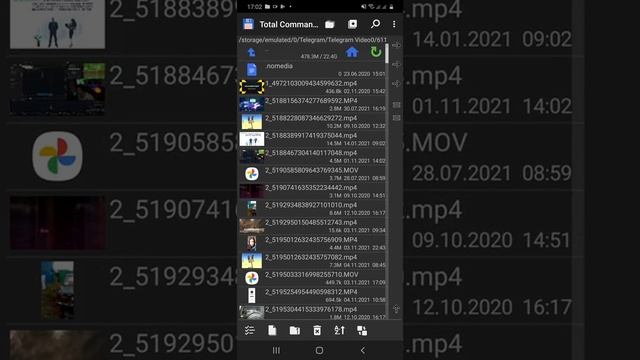Open the folder history icon in the title bar
The height and width of the screenshot is (360, 640).
[x=330, y=24]
